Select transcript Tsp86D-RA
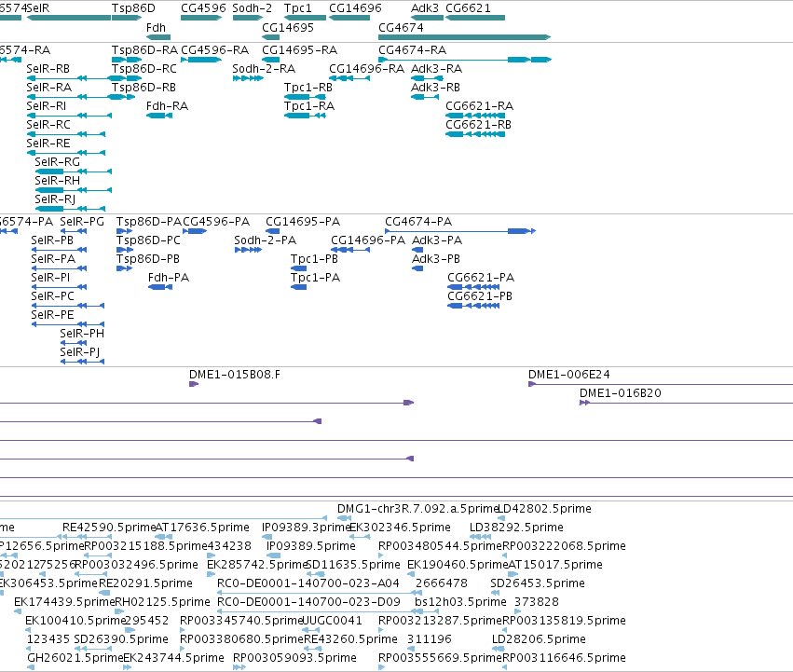 [x=144, y=50]
